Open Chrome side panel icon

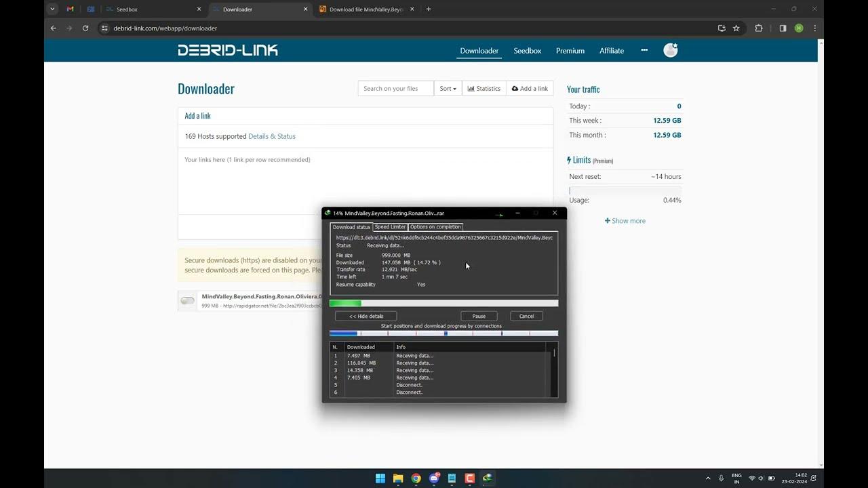[783, 28]
